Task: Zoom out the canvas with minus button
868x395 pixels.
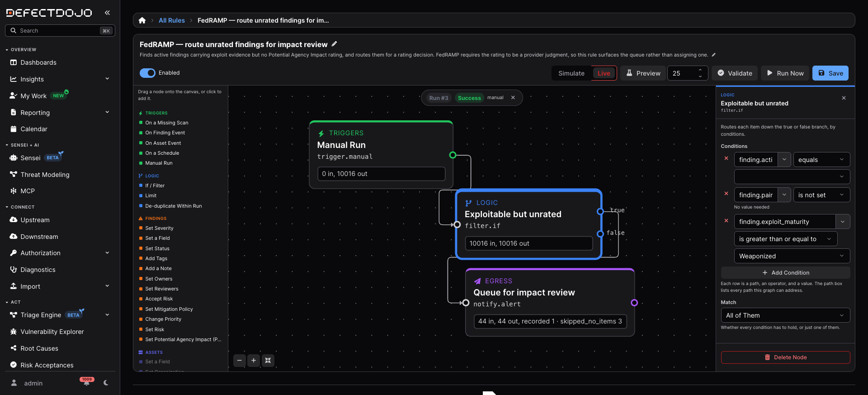Action: coord(240,361)
